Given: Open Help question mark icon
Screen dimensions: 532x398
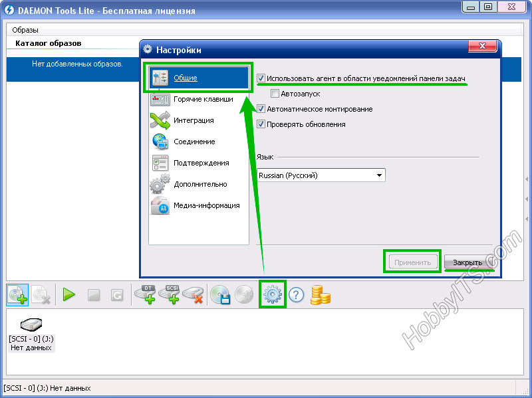Looking at the screenshot, I should coord(296,294).
